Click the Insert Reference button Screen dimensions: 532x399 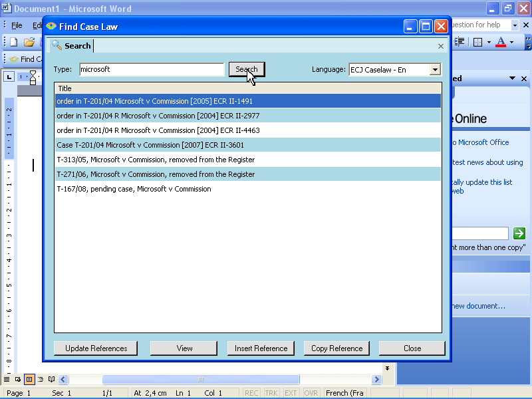pyautogui.click(x=261, y=348)
